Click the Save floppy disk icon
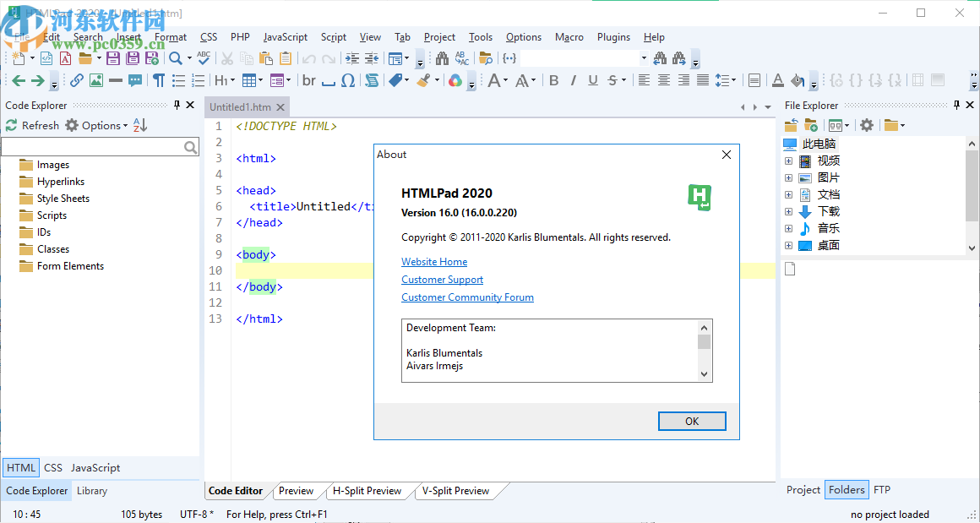The width and height of the screenshot is (980, 523). 112,59
